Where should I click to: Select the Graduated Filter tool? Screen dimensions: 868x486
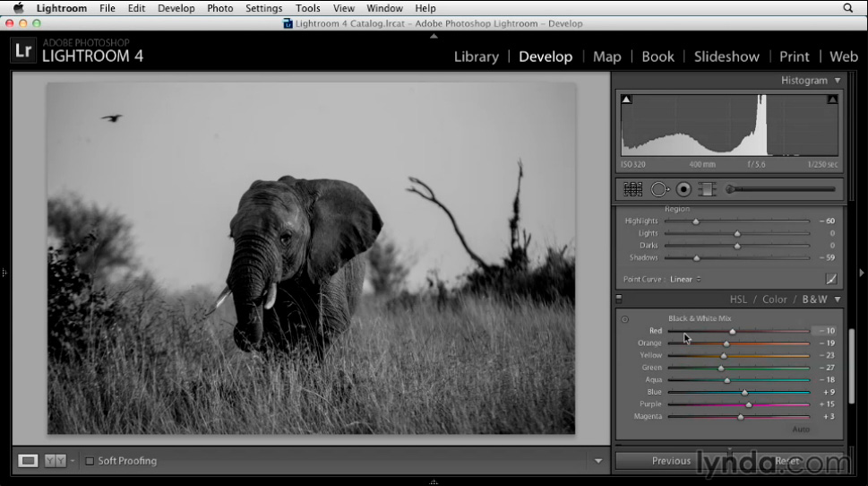coord(708,189)
